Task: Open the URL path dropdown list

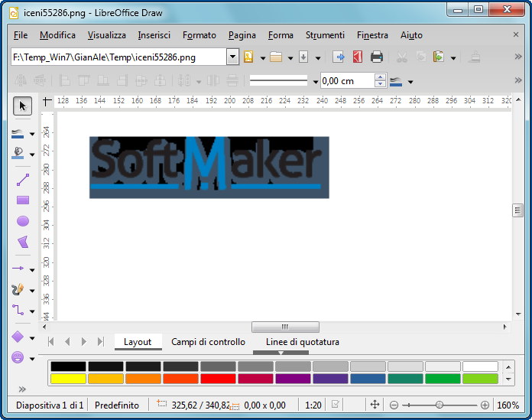Action: coord(232,57)
